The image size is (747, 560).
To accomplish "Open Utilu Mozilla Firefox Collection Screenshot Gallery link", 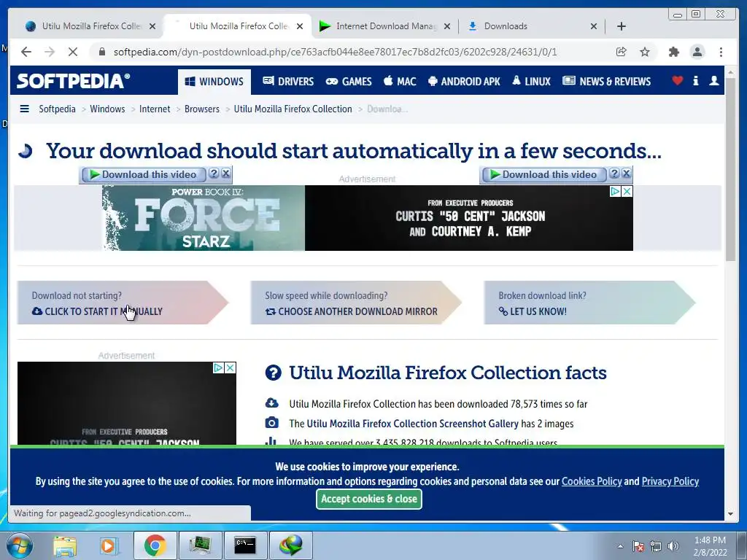I will point(413,424).
